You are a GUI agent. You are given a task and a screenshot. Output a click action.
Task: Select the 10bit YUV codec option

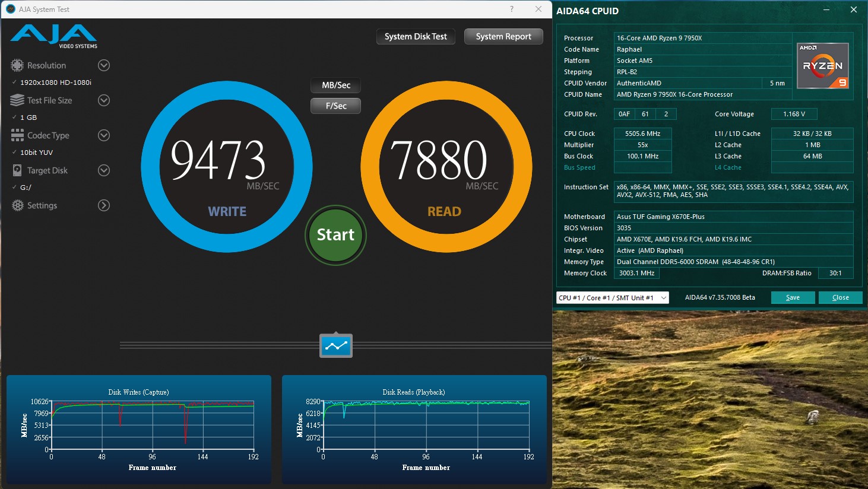pos(37,153)
